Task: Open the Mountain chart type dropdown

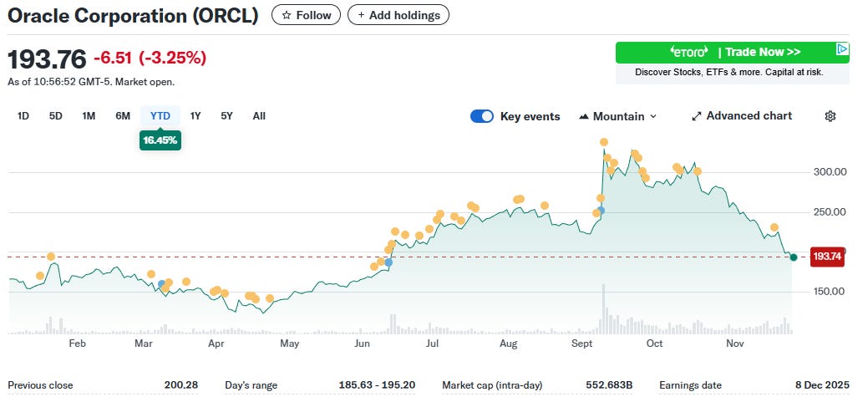Action: tap(617, 116)
